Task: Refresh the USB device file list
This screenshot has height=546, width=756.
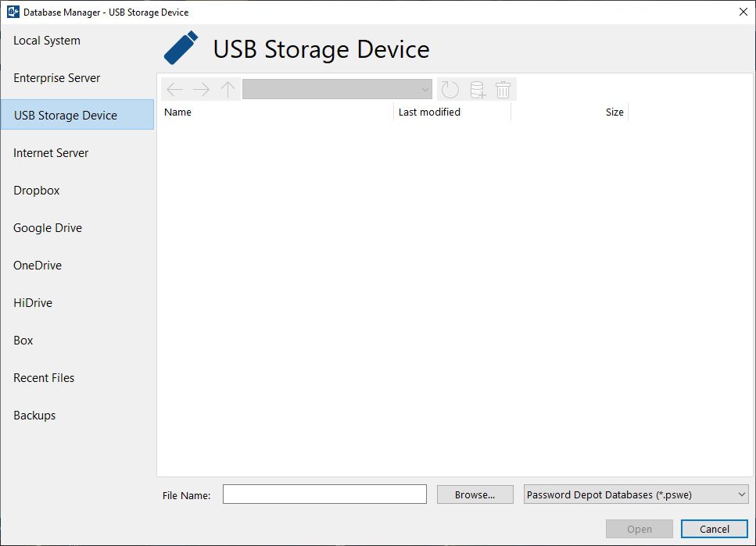Action: 450,90
